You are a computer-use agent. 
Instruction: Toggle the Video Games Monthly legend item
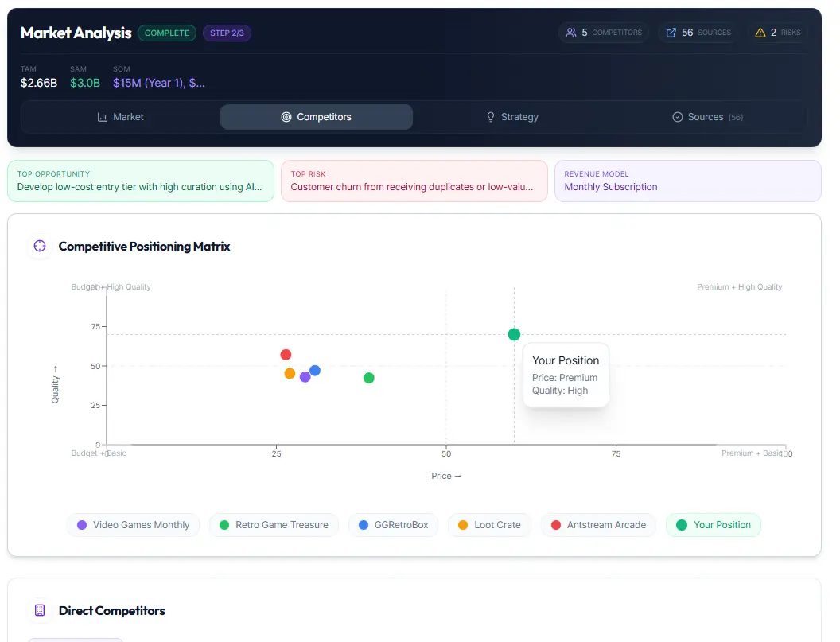pyautogui.click(x=133, y=525)
